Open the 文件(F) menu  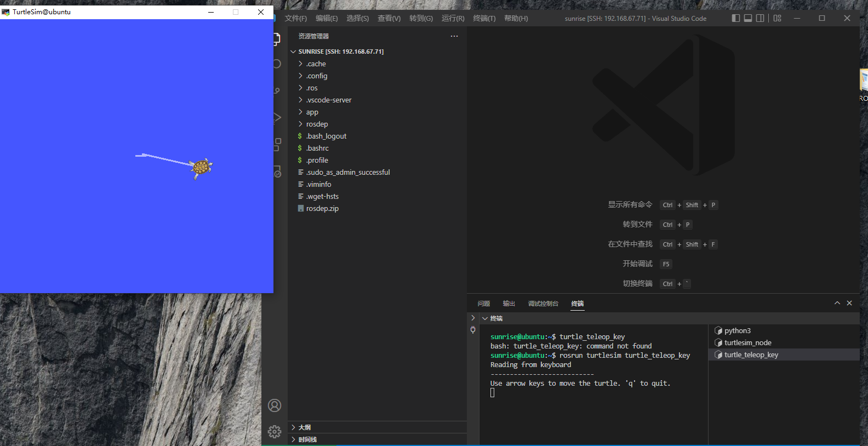point(296,18)
